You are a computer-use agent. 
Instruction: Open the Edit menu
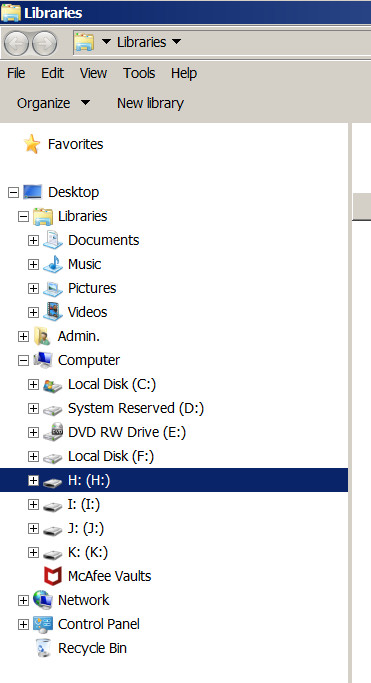click(x=53, y=73)
